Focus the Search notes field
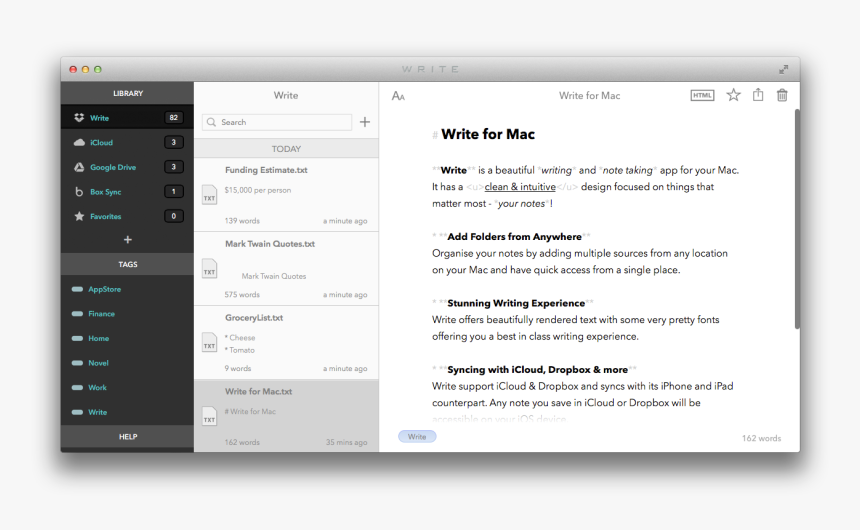 pyautogui.click(x=277, y=122)
